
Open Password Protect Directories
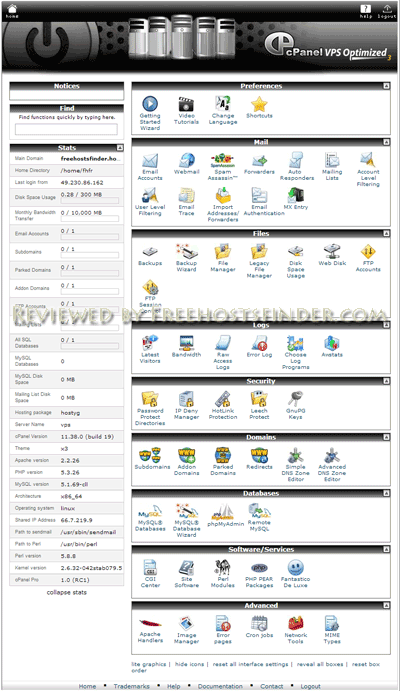pos(150,408)
